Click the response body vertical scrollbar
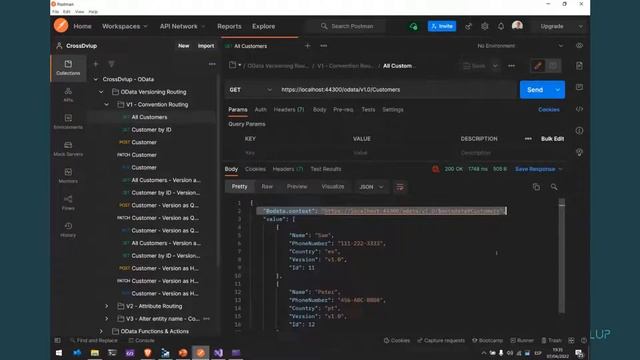The height and width of the screenshot is (360, 640). pos(562,255)
